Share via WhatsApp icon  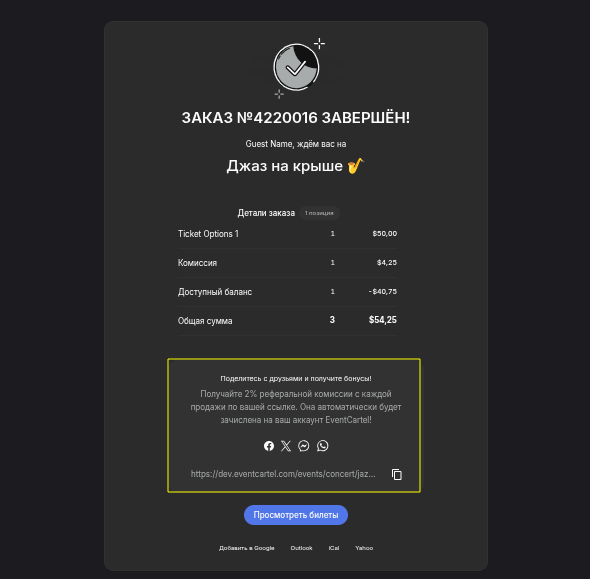322,446
